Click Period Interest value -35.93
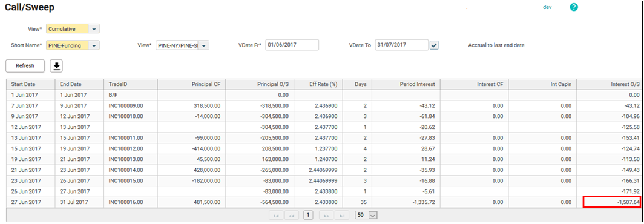644x224 pixels. pyautogui.click(x=428, y=170)
